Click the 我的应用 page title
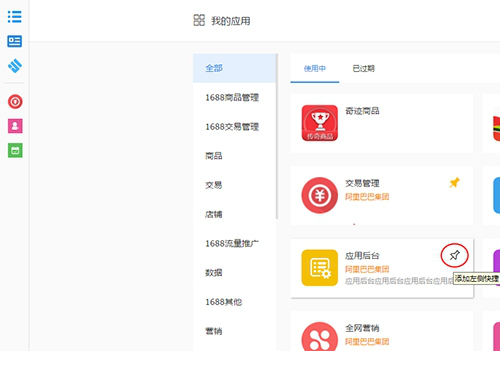This screenshot has height=365, width=500. (x=231, y=21)
